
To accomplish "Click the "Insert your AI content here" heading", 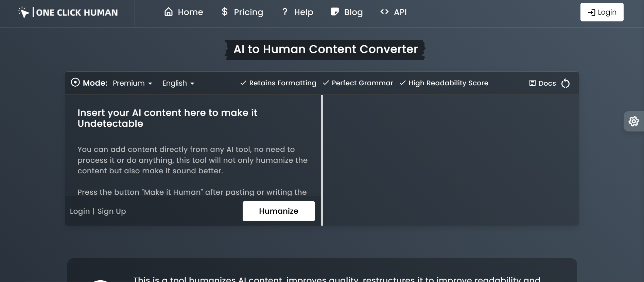I will pos(167,118).
